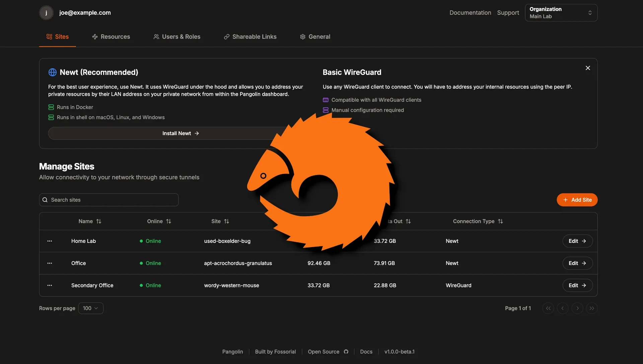Click the Install Newt button
The height and width of the screenshot is (364, 643).
(x=180, y=133)
